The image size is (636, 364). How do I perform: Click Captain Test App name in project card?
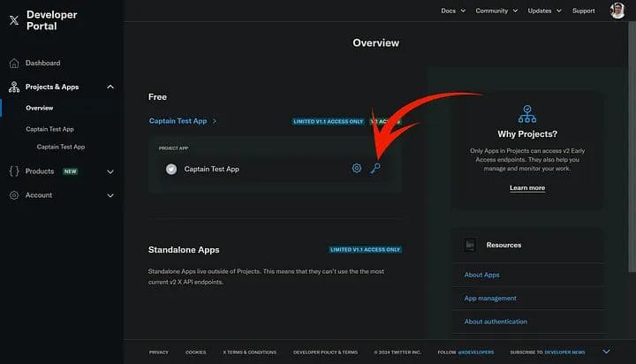(x=211, y=169)
